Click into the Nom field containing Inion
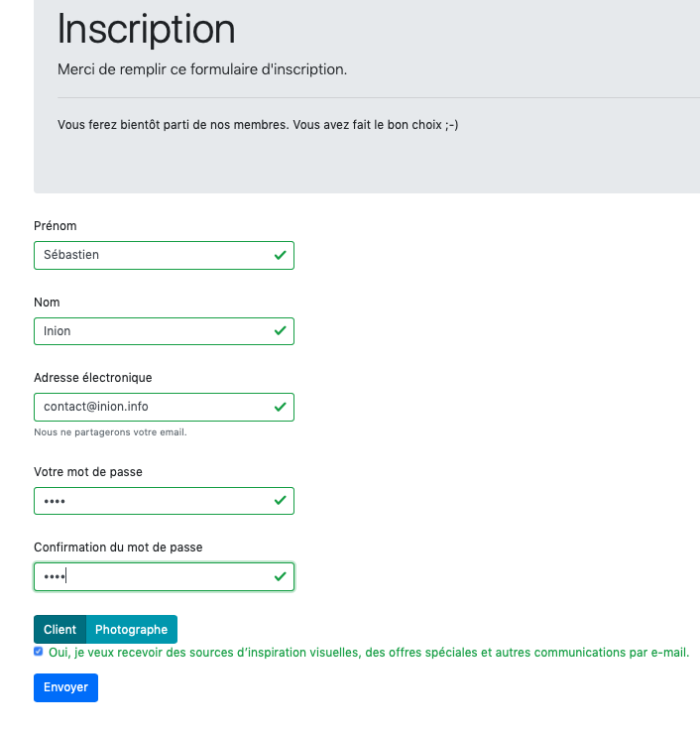This screenshot has width=700, height=732. point(149,331)
